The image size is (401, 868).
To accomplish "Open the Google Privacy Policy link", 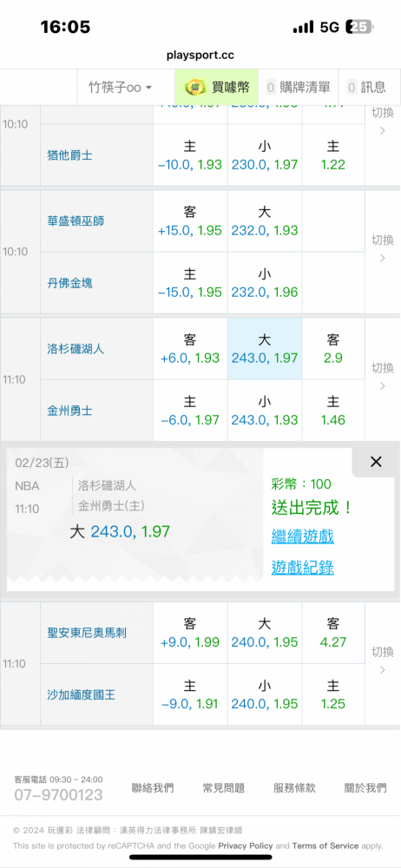I will (x=246, y=845).
